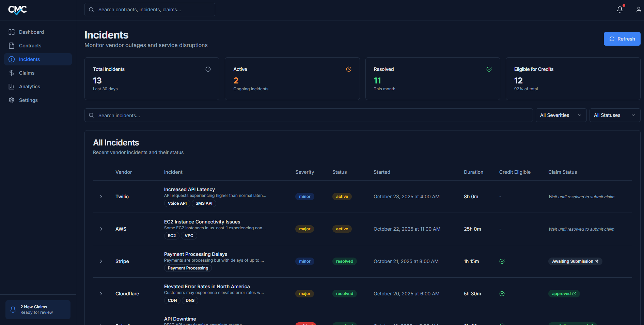Open the user profile icon
This screenshot has width=644, height=325.
click(639, 9)
